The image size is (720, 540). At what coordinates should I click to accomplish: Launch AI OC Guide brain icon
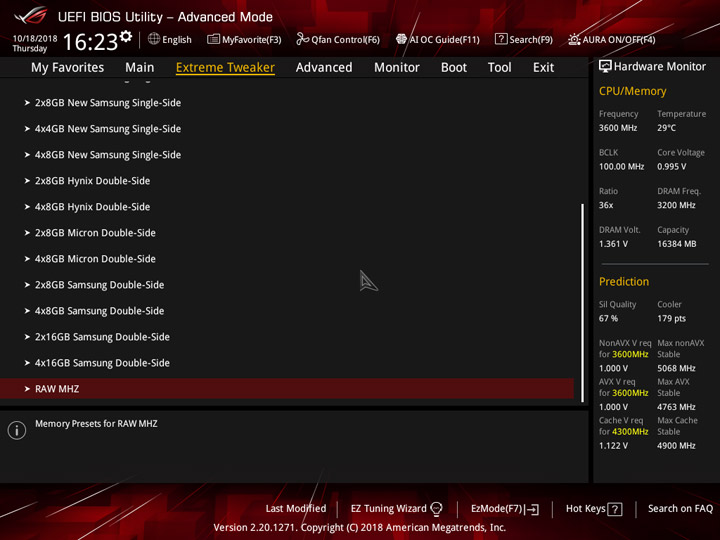401,39
